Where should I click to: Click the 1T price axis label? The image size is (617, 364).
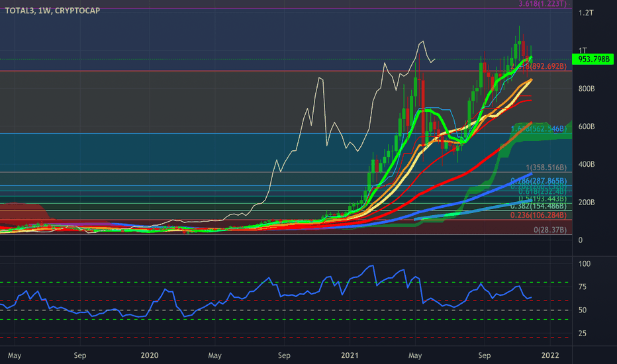click(x=583, y=50)
